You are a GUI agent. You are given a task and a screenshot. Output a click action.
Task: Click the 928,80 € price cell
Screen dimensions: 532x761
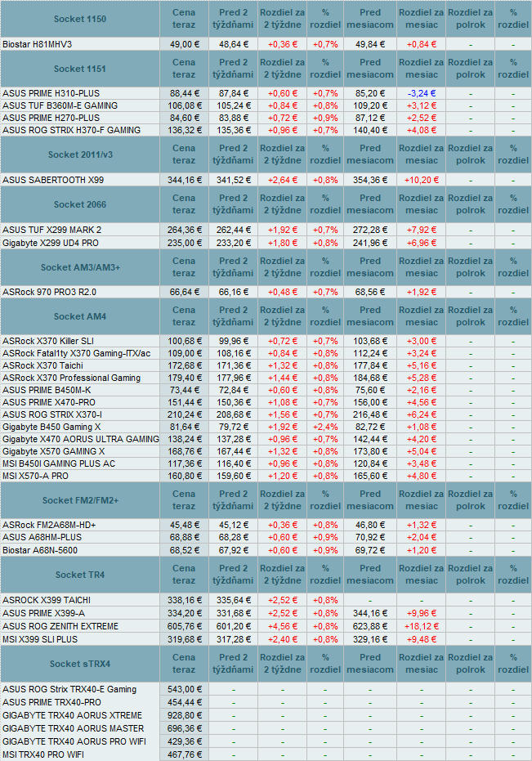[184, 715]
